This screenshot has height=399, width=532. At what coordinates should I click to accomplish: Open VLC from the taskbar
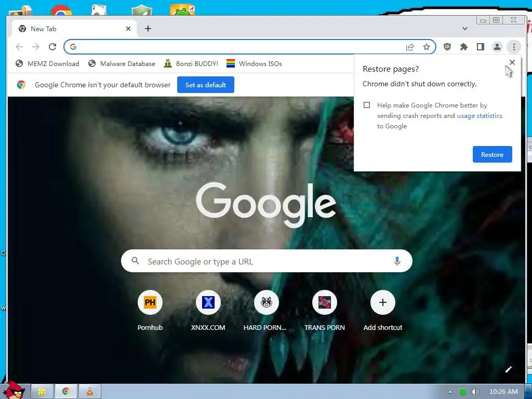90,392
